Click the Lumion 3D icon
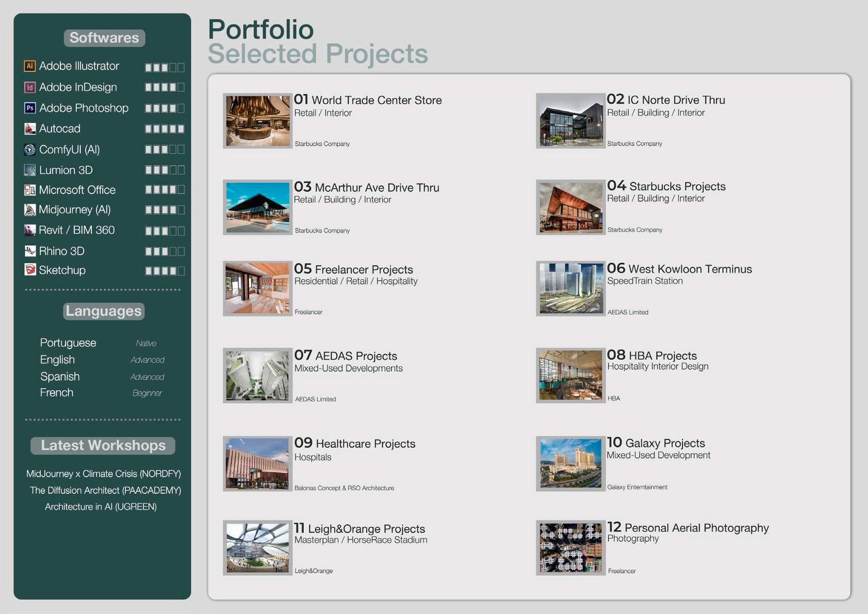The height and width of the screenshot is (614, 868). click(x=30, y=170)
